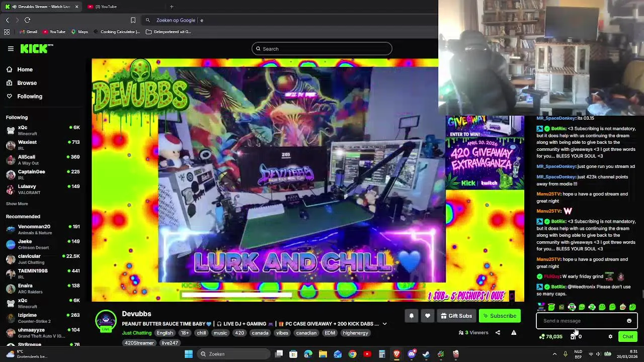Open TAEMIN1998 IRL channel
The image size is (644, 362).
[x=43, y=274]
